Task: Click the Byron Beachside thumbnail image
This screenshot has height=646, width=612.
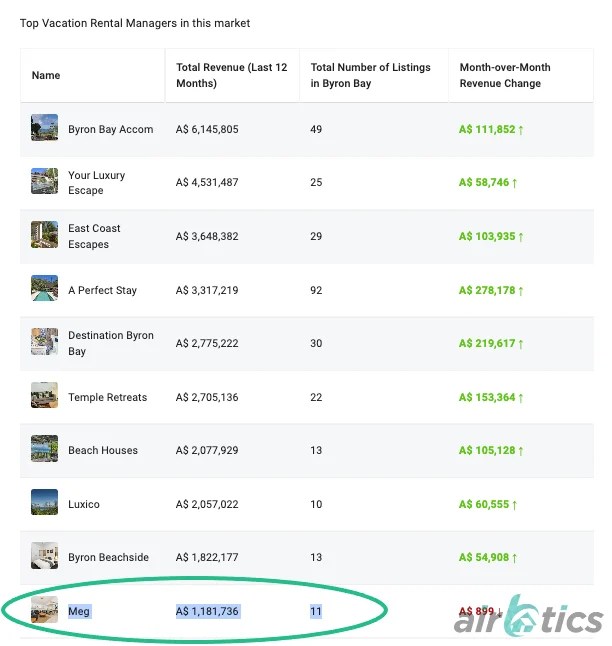Action: click(x=45, y=556)
